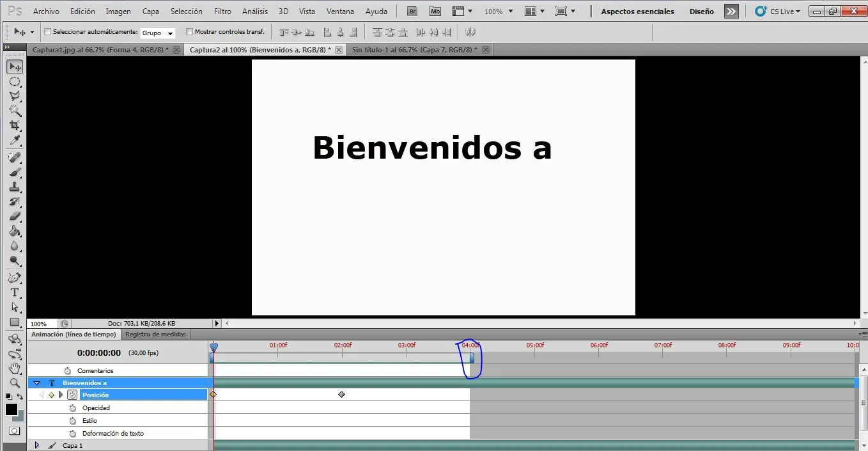Expand the Capa 1 timeline layer

coord(36,445)
